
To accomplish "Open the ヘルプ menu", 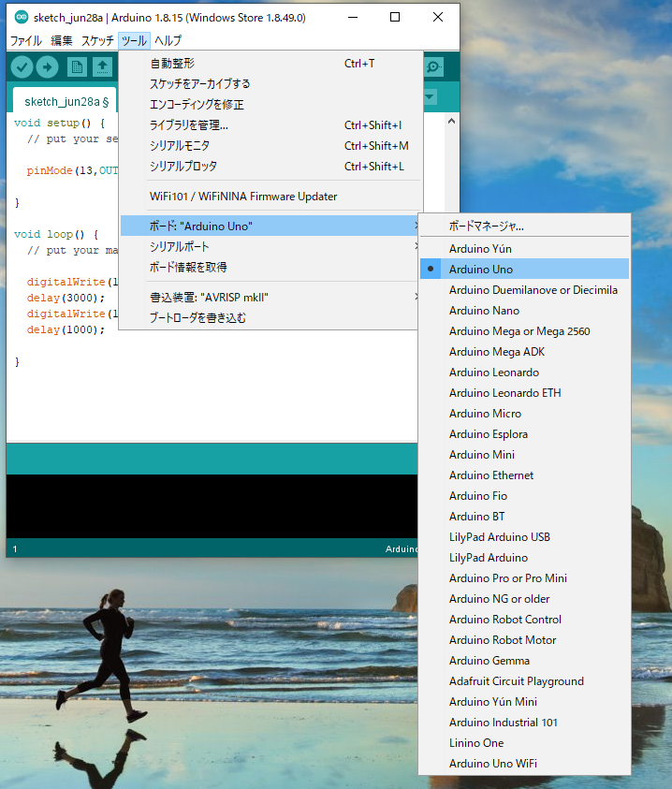I will [x=168, y=40].
